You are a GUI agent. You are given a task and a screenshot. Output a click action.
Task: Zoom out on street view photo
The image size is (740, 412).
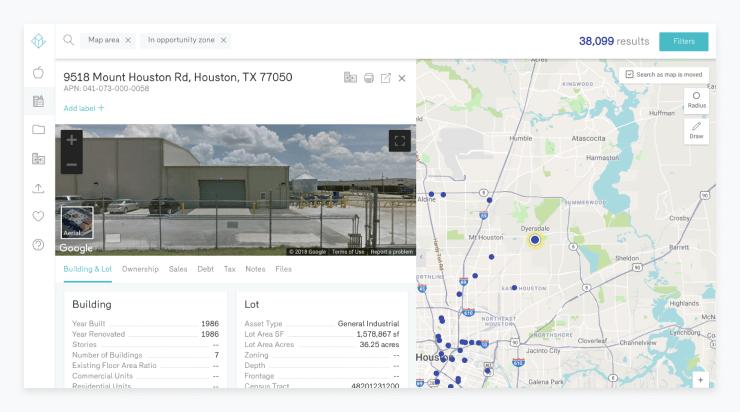[x=72, y=164]
